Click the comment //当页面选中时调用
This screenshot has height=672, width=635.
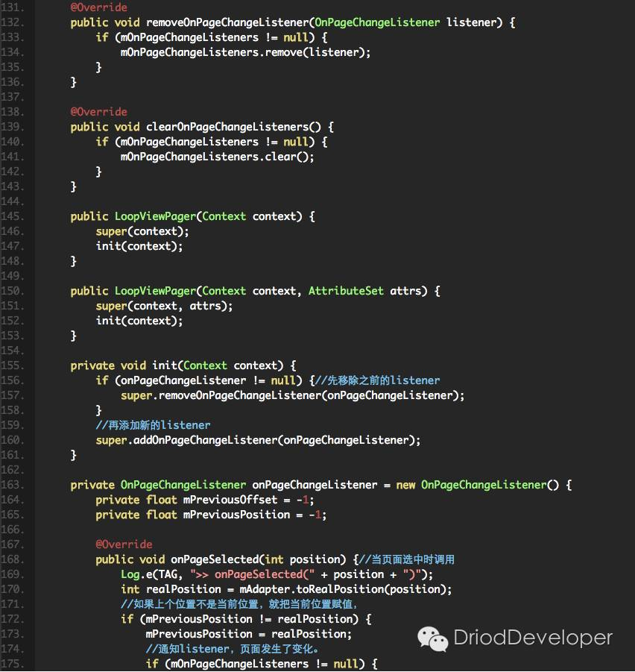(406, 559)
